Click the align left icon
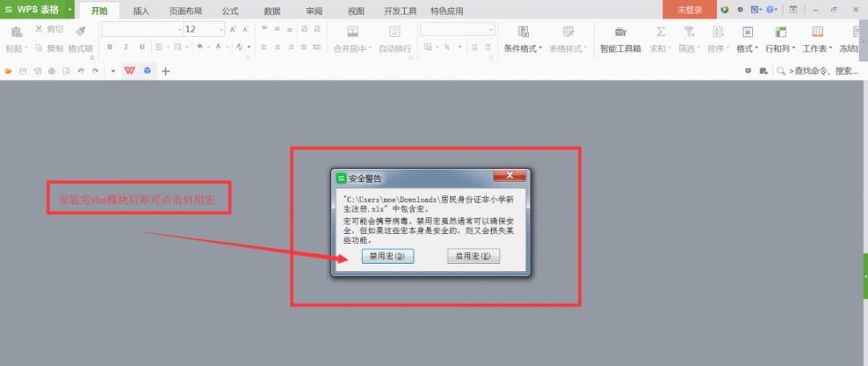 tap(264, 47)
